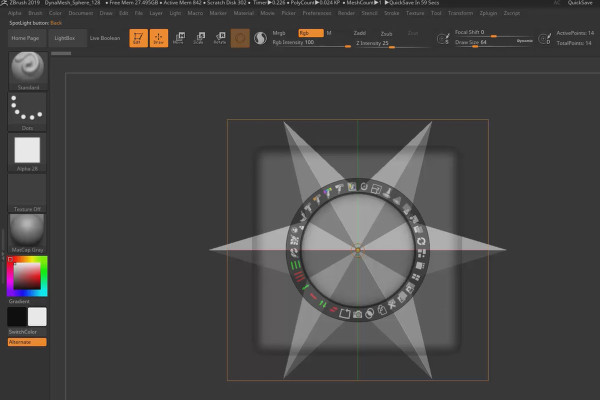600x400 pixels.
Task: Toggle Live Boolean mode
Action: pos(105,38)
